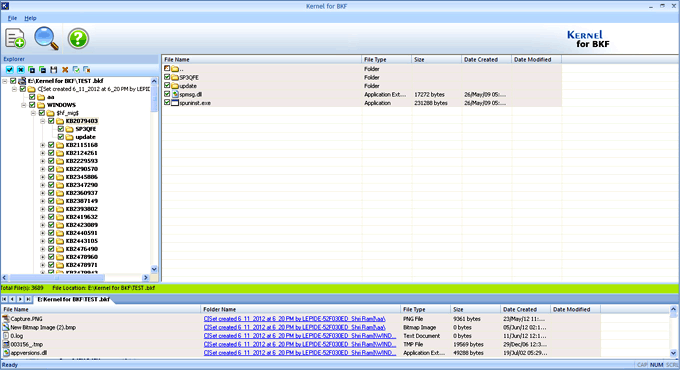Click Explorer tree scroll up arrow
This screenshot has height=370, width=680.
tap(154, 81)
